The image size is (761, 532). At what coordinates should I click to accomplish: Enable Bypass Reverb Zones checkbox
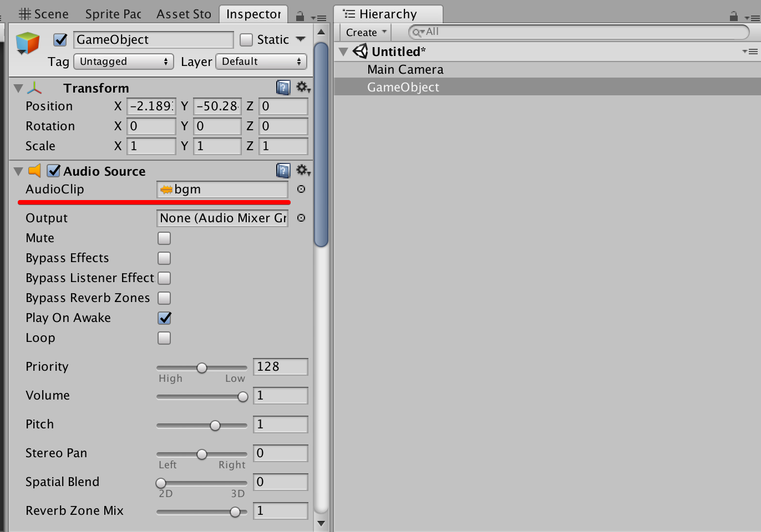point(164,298)
